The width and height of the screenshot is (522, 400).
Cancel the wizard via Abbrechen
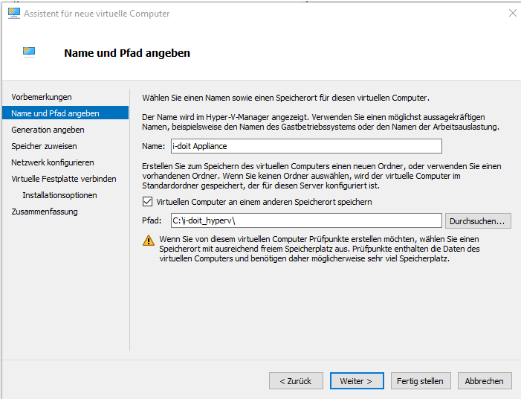[x=485, y=381]
